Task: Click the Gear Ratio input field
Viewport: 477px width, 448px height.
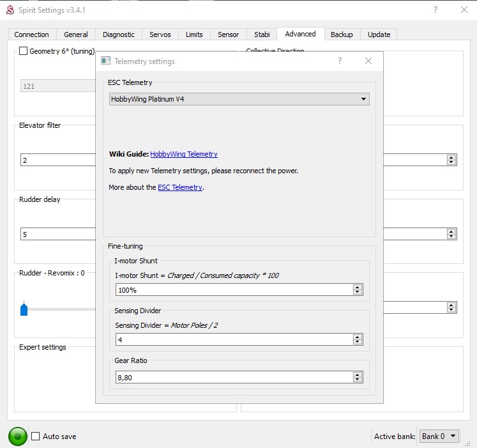Action: [233, 378]
